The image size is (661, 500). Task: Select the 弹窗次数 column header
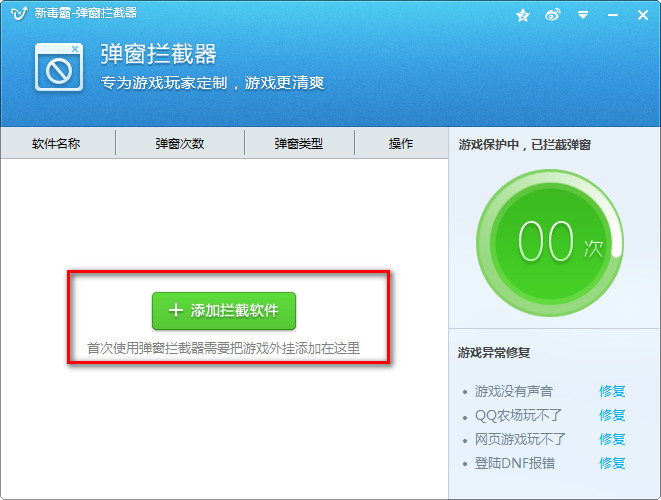(x=180, y=144)
